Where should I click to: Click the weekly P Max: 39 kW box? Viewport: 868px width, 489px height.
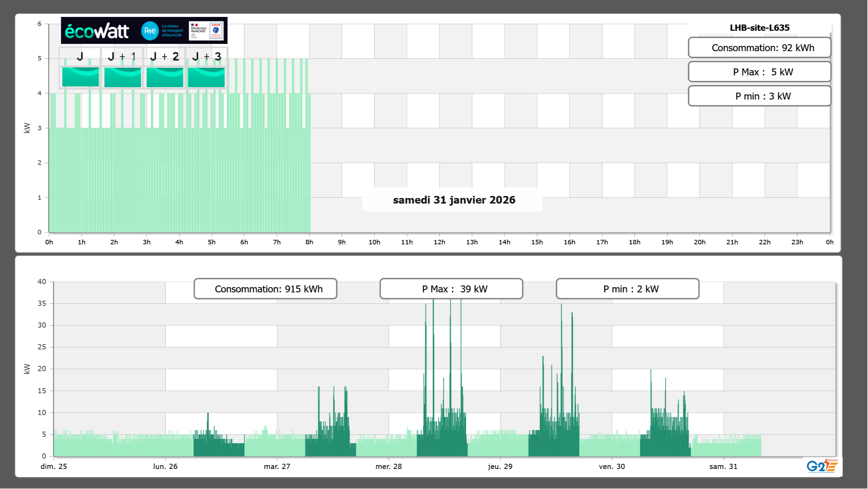pyautogui.click(x=451, y=289)
